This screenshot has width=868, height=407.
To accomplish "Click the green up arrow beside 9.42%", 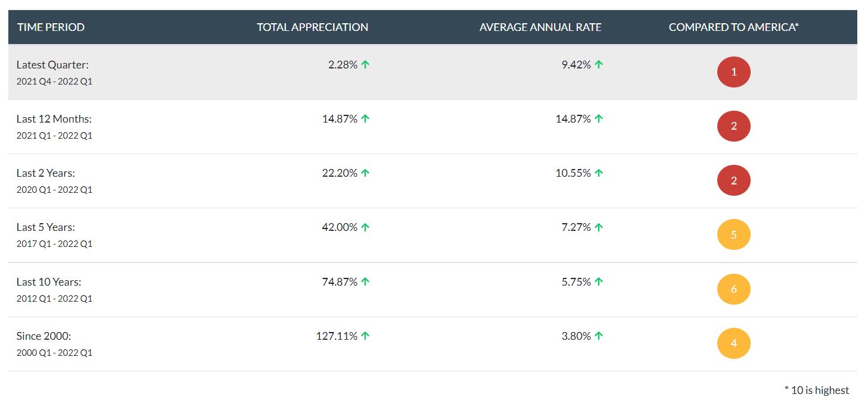I will click(599, 65).
